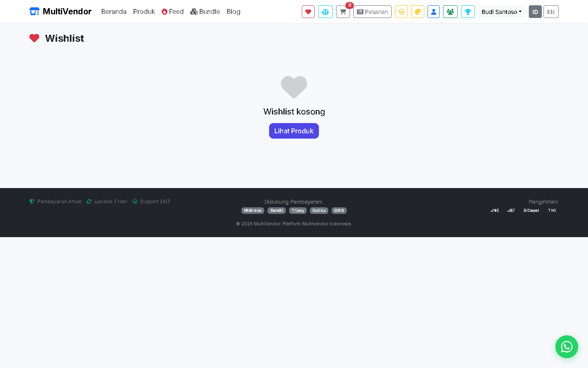The height and width of the screenshot is (368, 588).
Task: Open wishlist via red heart navbar icon
Action: [x=308, y=12]
